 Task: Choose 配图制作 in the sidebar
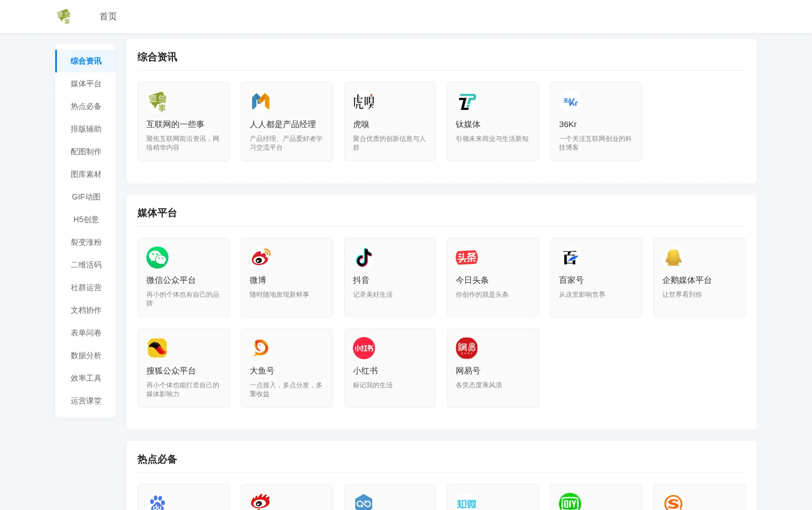coord(86,152)
